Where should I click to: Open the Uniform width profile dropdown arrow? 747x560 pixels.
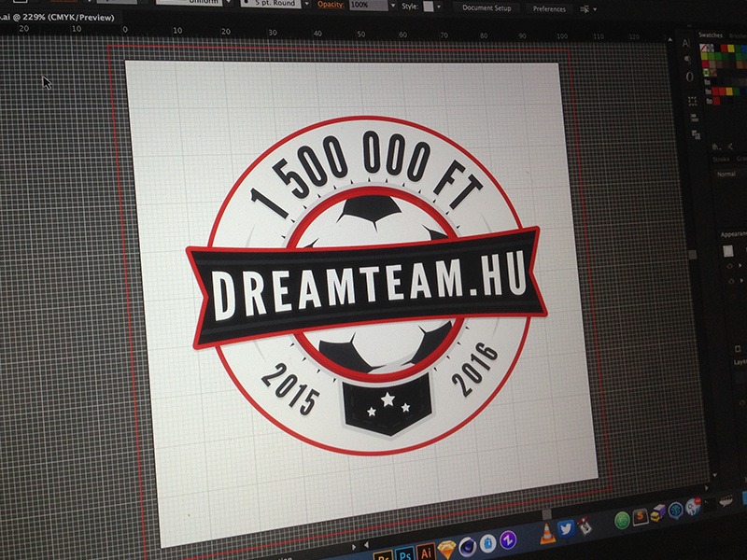(230, 2)
